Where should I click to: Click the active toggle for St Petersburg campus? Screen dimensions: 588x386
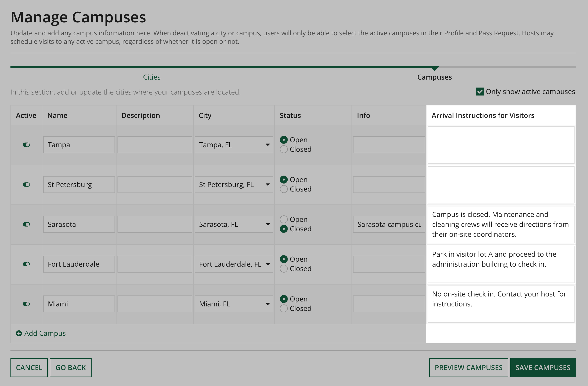click(x=26, y=184)
